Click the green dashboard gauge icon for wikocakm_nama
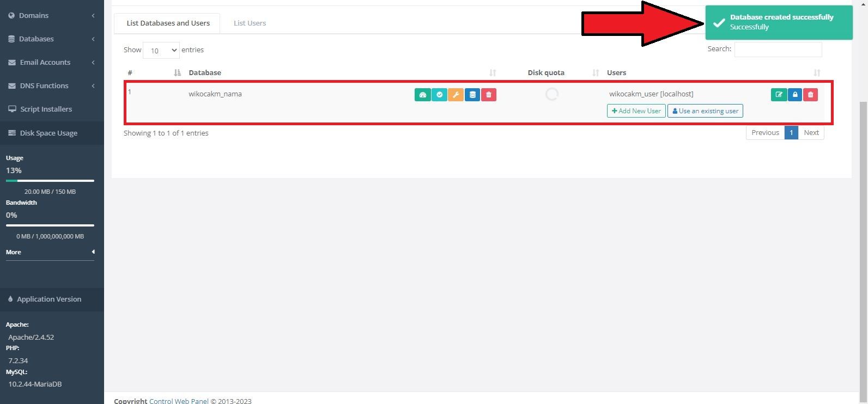 pyautogui.click(x=422, y=95)
